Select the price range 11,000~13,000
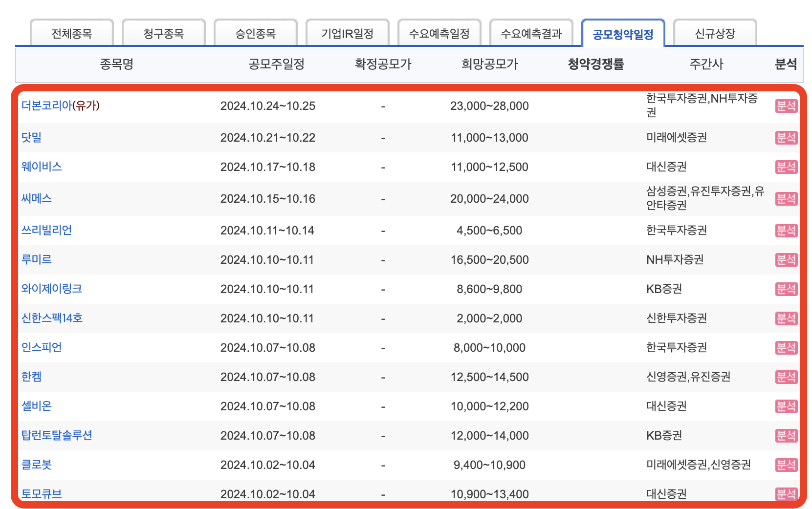 click(489, 138)
